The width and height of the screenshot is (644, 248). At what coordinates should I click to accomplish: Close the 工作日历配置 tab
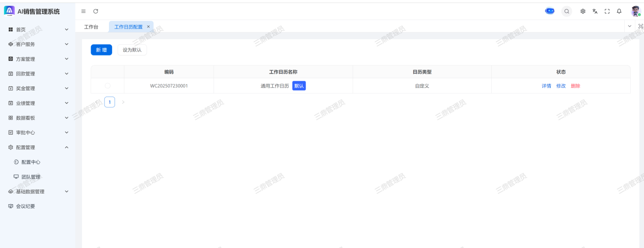click(x=148, y=26)
